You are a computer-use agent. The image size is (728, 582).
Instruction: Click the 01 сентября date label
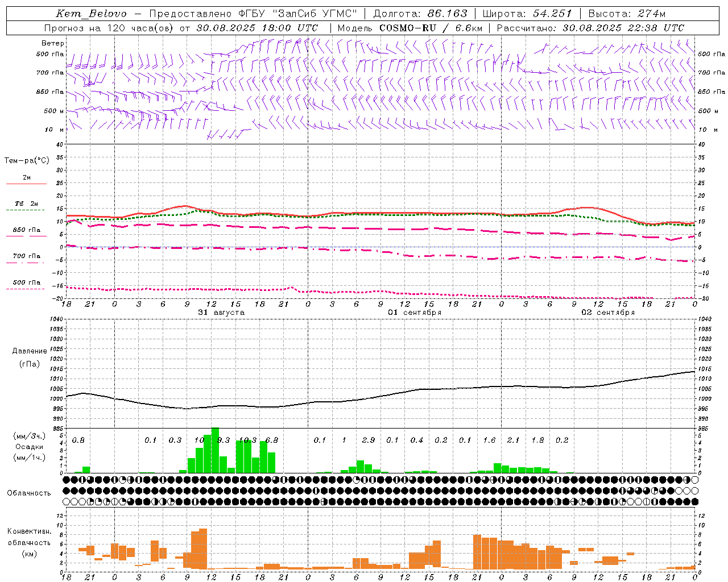(x=415, y=313)
